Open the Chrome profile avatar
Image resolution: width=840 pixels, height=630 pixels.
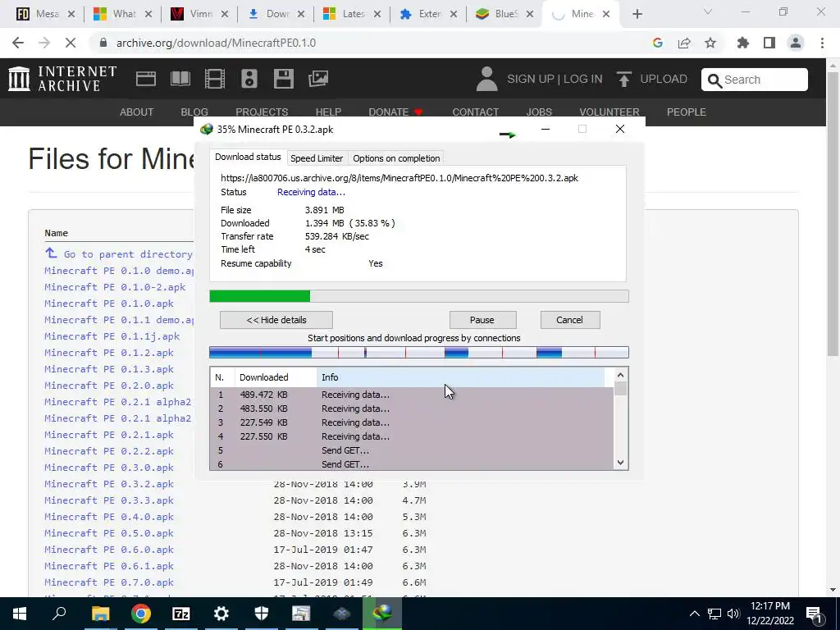pyautogui.click(x=796, y=43)
